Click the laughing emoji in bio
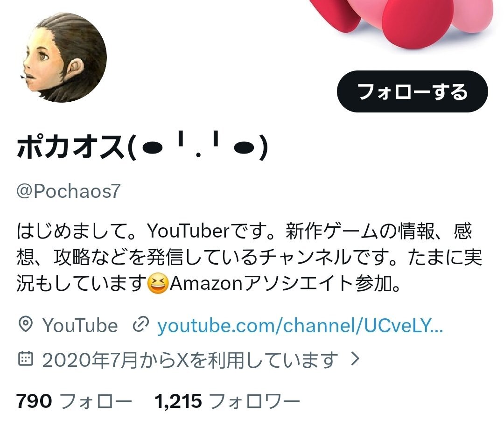504x427 pixels. click(158, 284)
